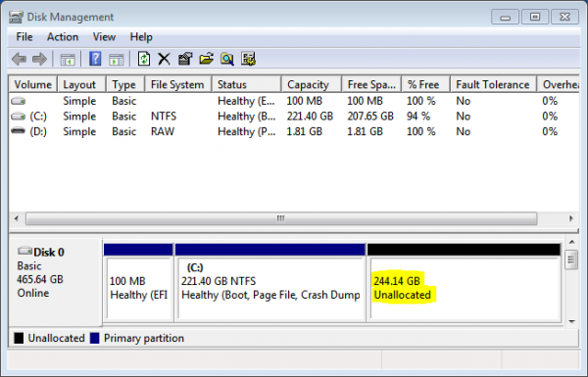This screenshot has width=588, height=377.
Task: Sort by the File System column header
Action: click(x=178, y=84)
